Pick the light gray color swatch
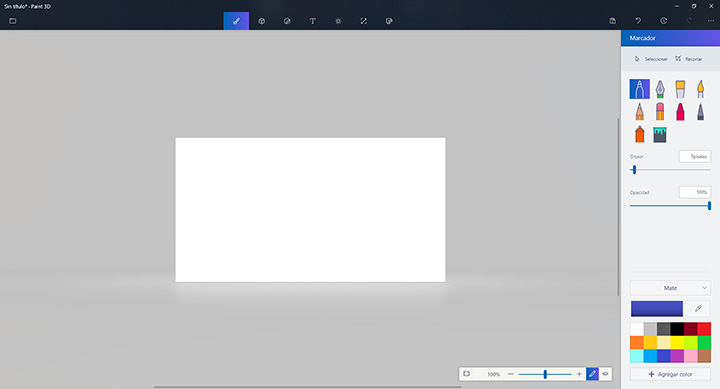The height and width of the screenshot is (389, 720). (650, 329)
